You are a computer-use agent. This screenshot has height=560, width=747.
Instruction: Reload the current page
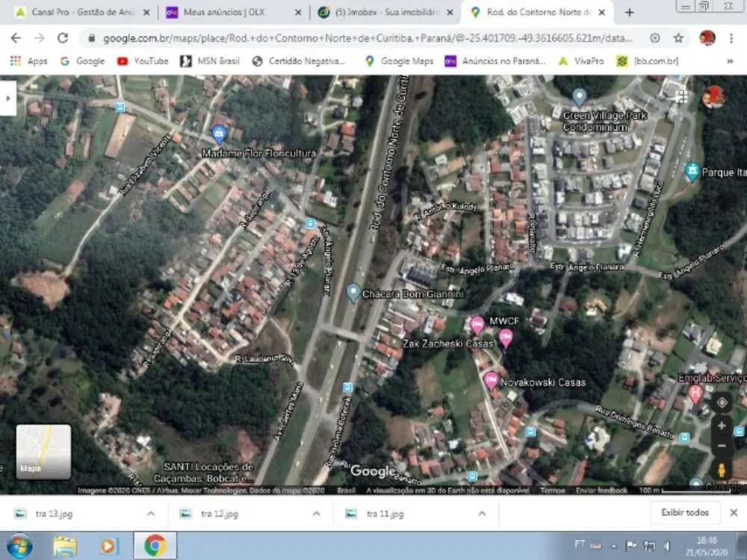63,38
